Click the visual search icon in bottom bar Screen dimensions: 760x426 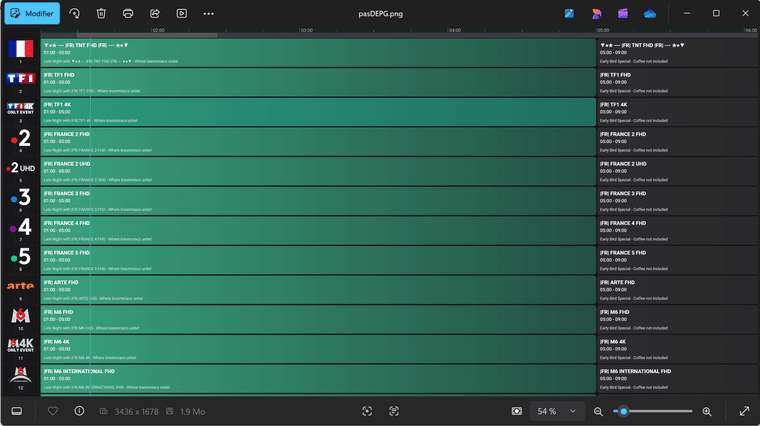point(367,411)
